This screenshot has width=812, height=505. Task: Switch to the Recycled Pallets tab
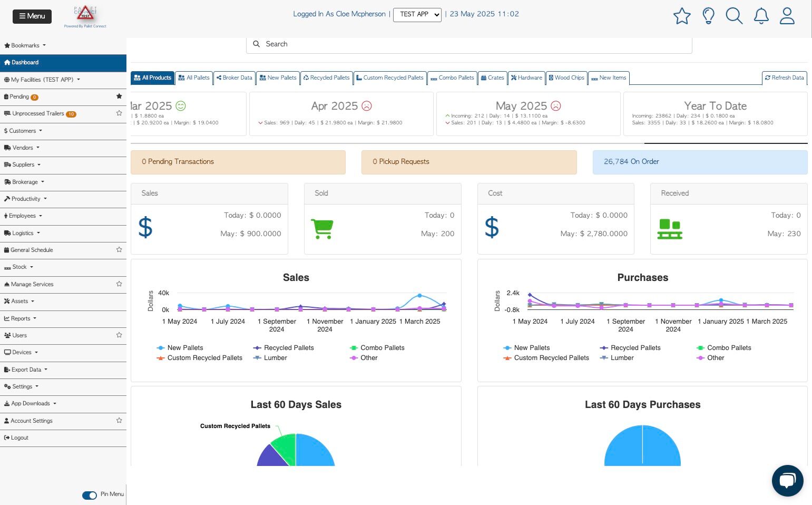[326, 77]
